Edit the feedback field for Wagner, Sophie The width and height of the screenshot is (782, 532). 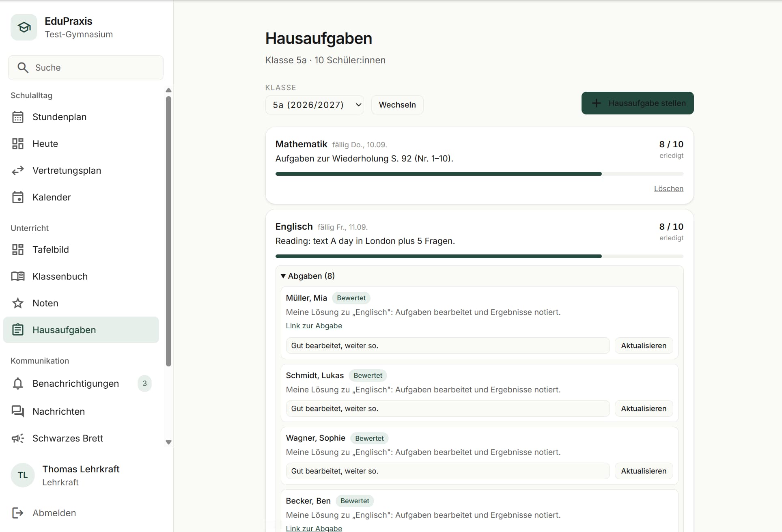(x=448, y=471)
